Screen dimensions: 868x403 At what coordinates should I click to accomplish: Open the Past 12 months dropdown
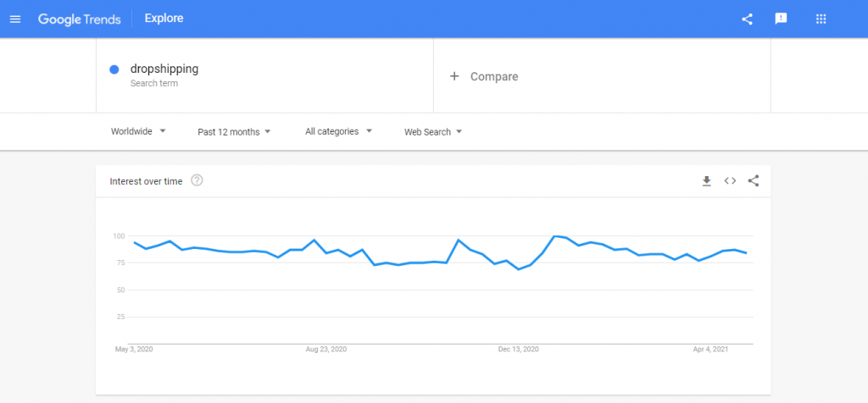(x=234, y=132)
